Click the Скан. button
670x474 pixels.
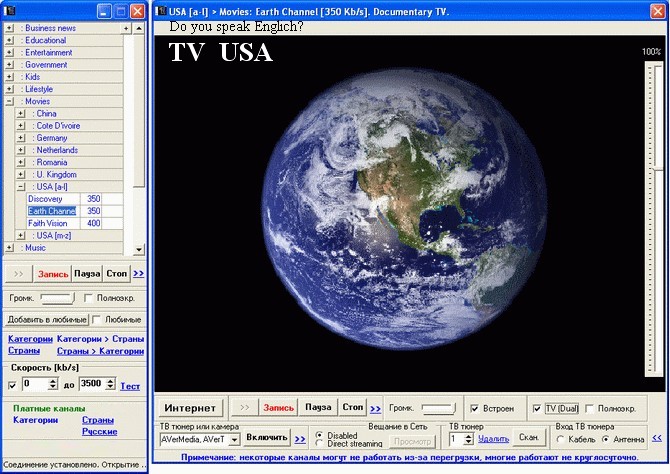(x=529, y=438)
